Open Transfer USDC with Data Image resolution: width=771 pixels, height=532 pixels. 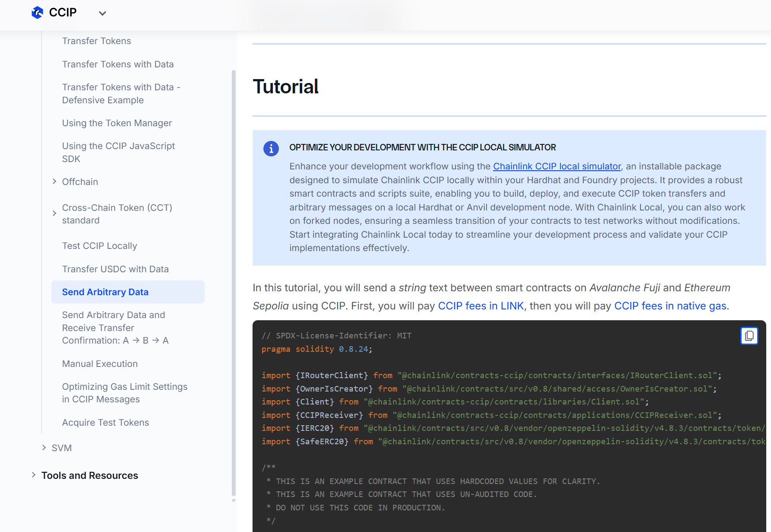[x=115, y=269]
